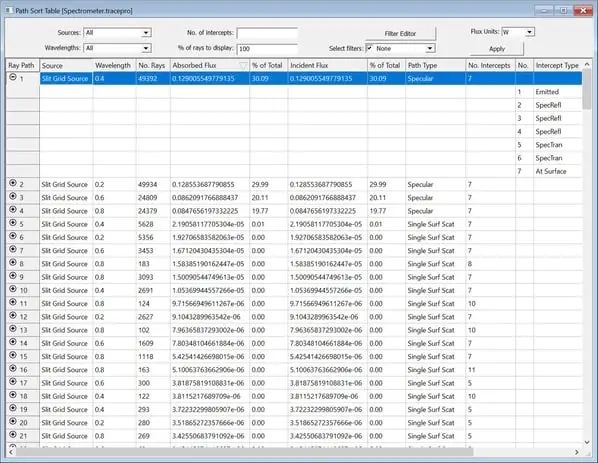The height and width of the screenshot is (463, 598).
Task: Click the Filter Editor button
Action: (x=400, y=34)
